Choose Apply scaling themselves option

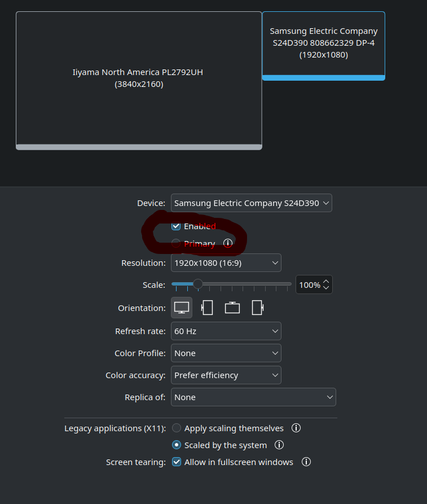tap(177, 428)
